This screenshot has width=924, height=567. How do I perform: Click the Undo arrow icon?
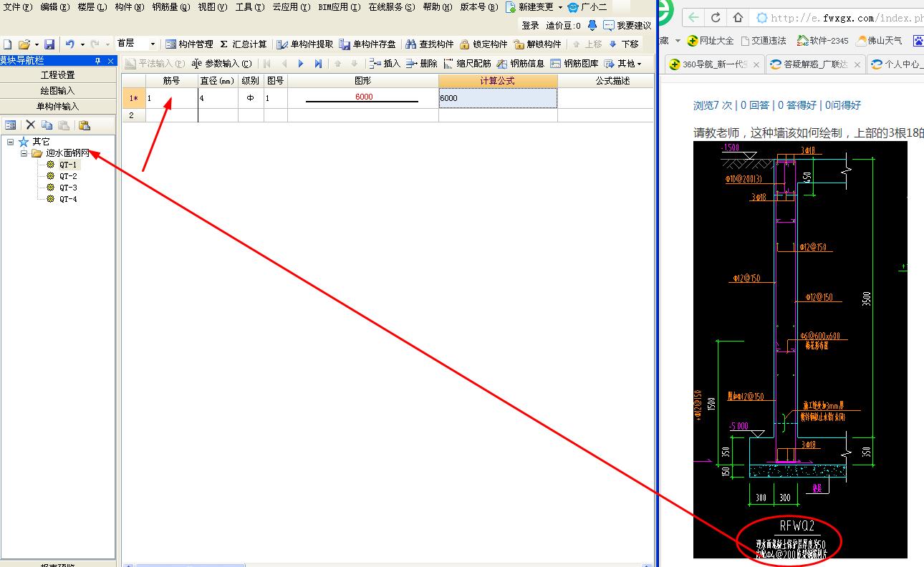(70, 44)
